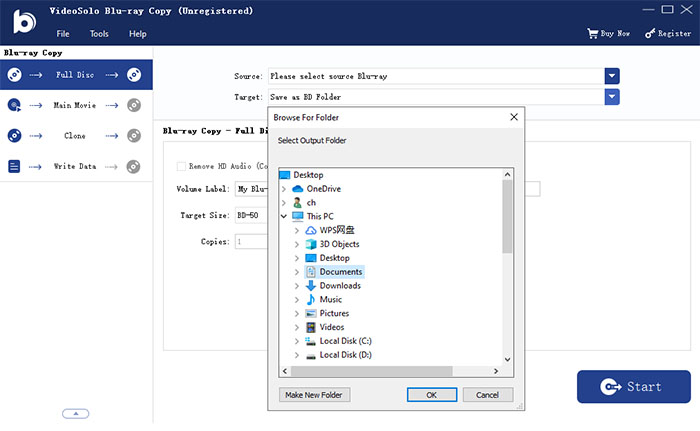
Task: Select Main Movie source disc icon
Action: [x=15, y=105]
